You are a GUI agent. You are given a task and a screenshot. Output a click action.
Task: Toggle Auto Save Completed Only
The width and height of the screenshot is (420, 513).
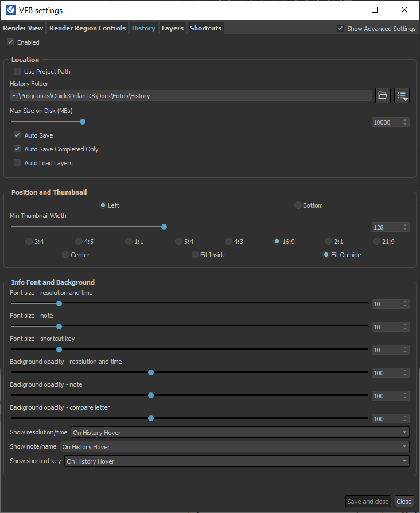point(17,149)
